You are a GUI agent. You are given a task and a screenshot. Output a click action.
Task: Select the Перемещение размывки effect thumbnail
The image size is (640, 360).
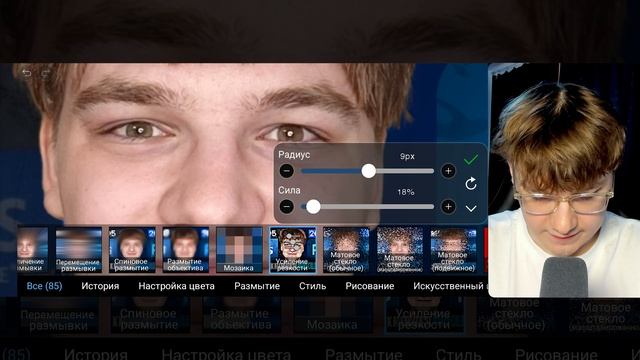78,250
